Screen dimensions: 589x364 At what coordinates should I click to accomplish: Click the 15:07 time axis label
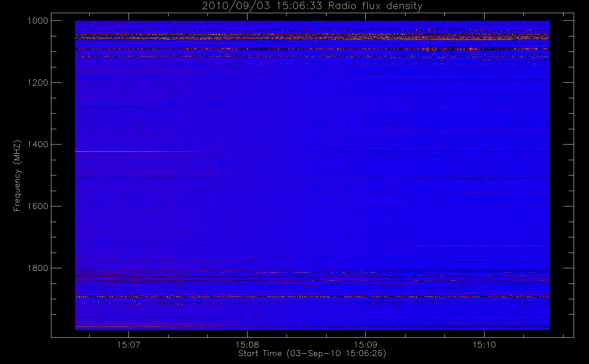click(129, 345)
